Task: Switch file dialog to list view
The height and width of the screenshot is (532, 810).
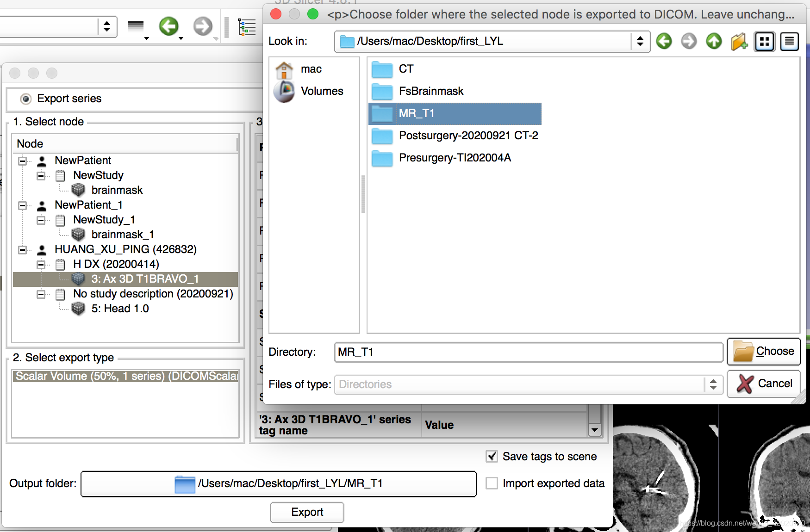Action: (765, 42)
